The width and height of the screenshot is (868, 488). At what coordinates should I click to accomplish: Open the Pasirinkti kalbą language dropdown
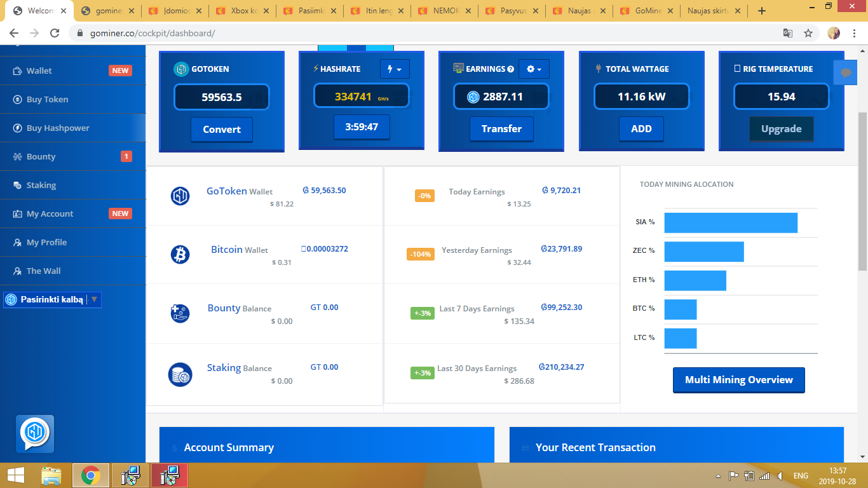tap(52, 299)
